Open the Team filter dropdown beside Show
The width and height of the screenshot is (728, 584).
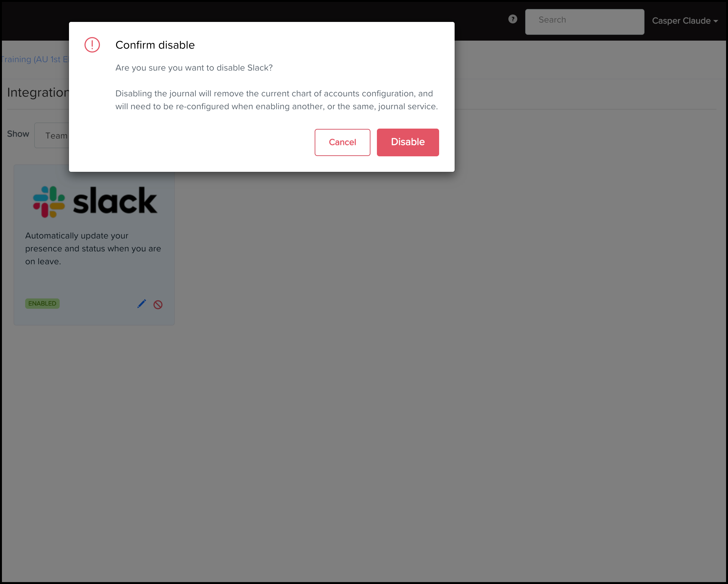coord(52,135)
